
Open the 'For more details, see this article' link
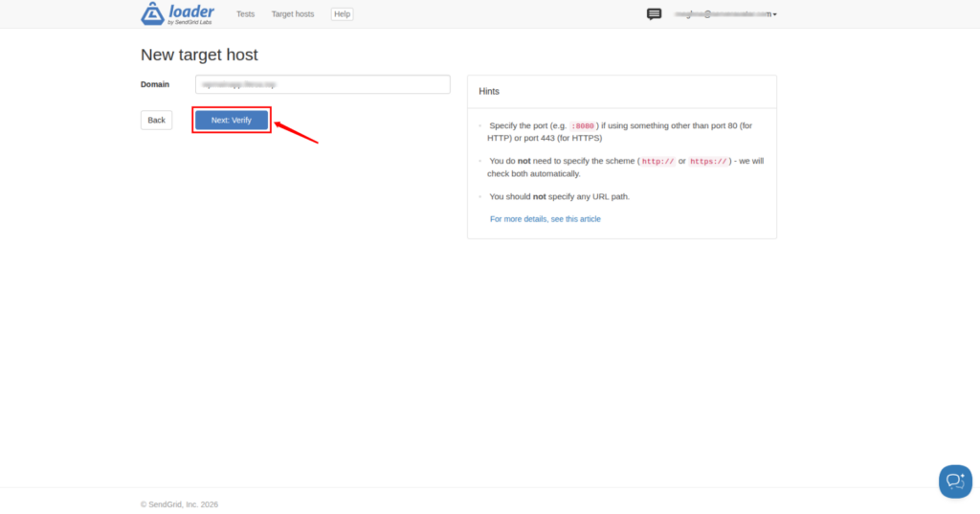pos(545,219)
